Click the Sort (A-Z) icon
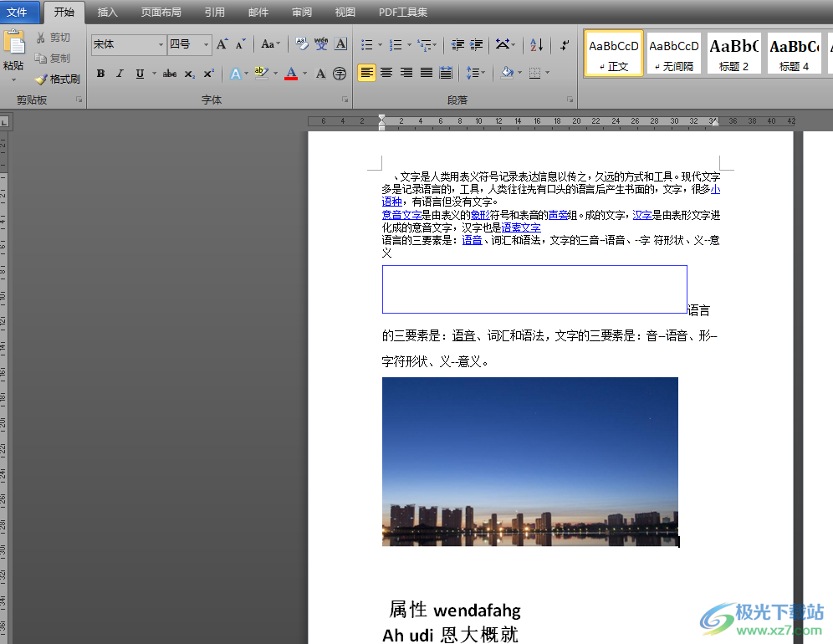 (537, 45)
